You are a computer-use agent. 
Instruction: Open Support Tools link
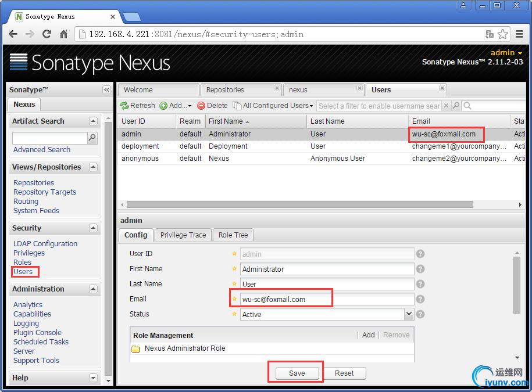click(x=36, y=361)
